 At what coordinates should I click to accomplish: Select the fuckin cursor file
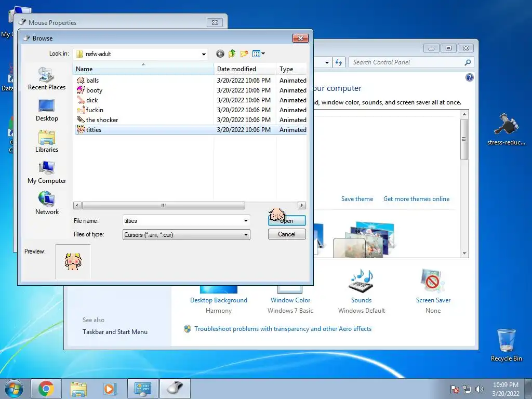[x=191, y=110]
